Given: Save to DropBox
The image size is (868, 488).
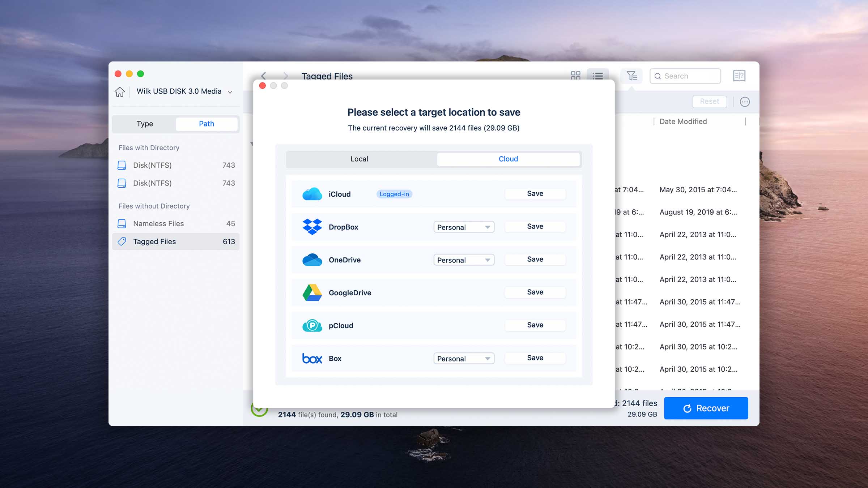Looking at the screenshot, I should [x=535, y=227].
